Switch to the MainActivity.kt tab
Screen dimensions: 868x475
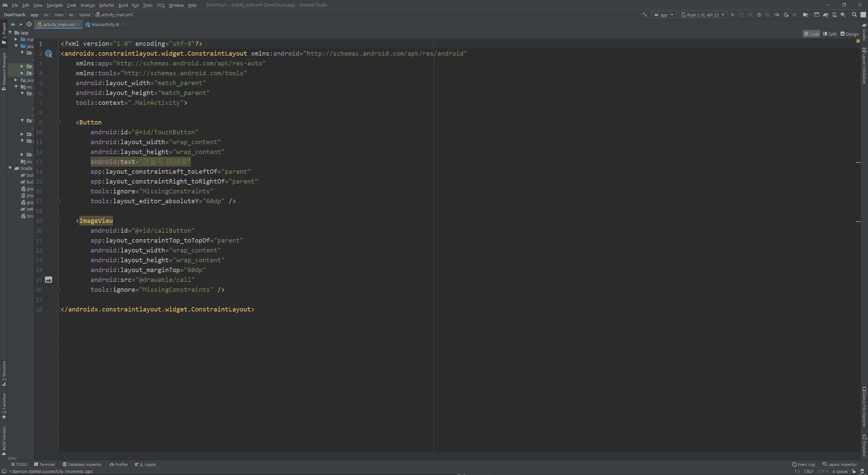click(x=105, y=24)
